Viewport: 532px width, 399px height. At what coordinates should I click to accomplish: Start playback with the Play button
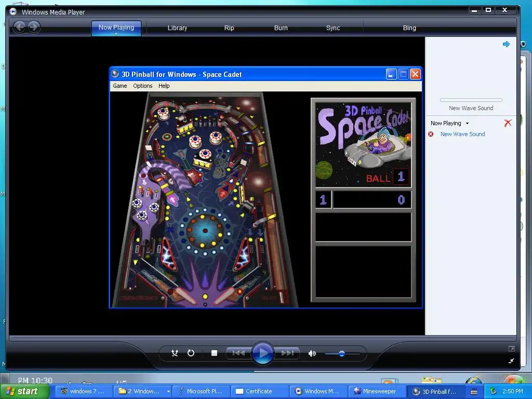pos(262,353)
